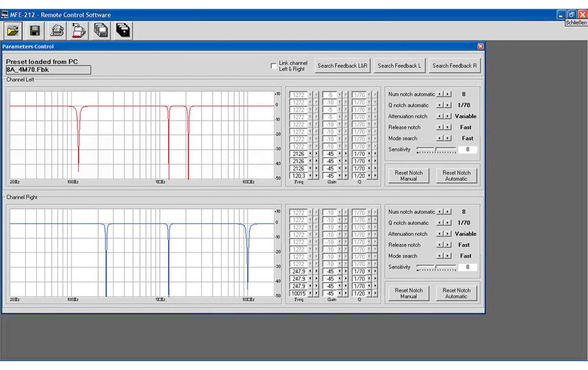Reset Notch Automatic for Channel Right
This screenshot has height=370, width=588.
point(456,293)
